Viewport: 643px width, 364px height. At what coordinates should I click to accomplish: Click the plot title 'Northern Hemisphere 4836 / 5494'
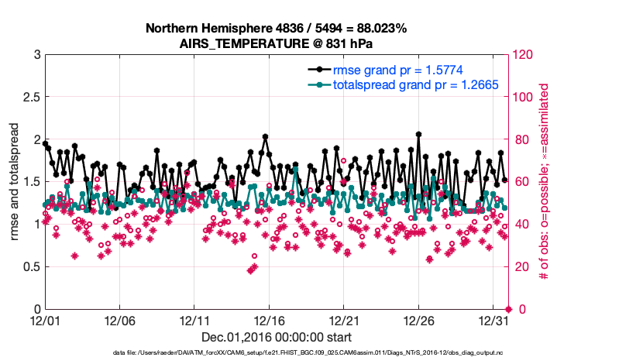[277, 29]
